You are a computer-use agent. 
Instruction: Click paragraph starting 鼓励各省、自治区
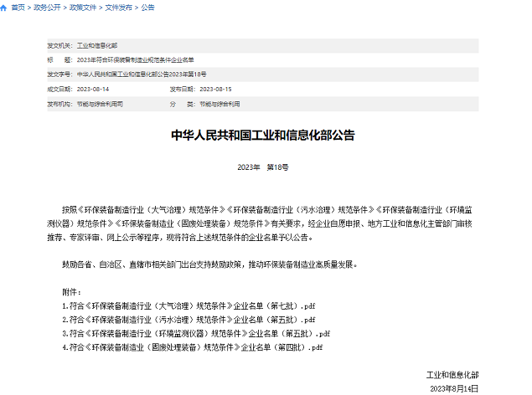[x=209, y=264]
